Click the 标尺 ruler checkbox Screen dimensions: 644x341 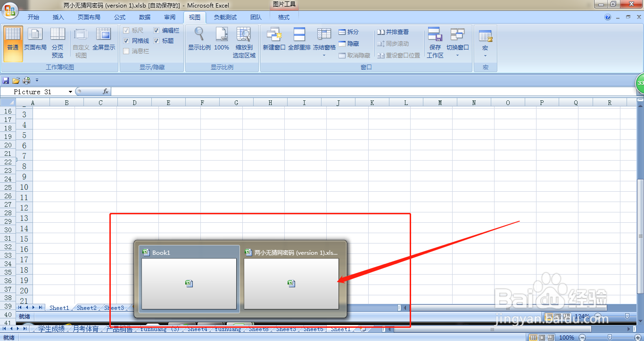[126, 31]
